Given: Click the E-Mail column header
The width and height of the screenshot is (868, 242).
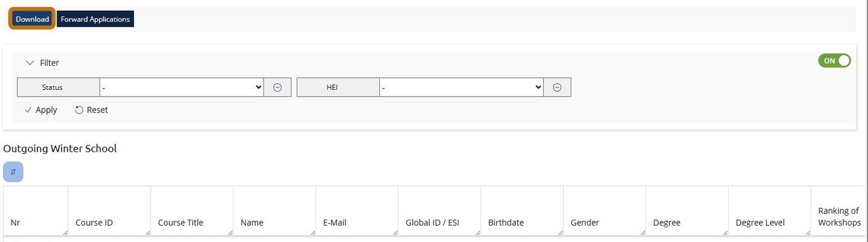Looking at the screenshot, I should click(x=335, y=223).
